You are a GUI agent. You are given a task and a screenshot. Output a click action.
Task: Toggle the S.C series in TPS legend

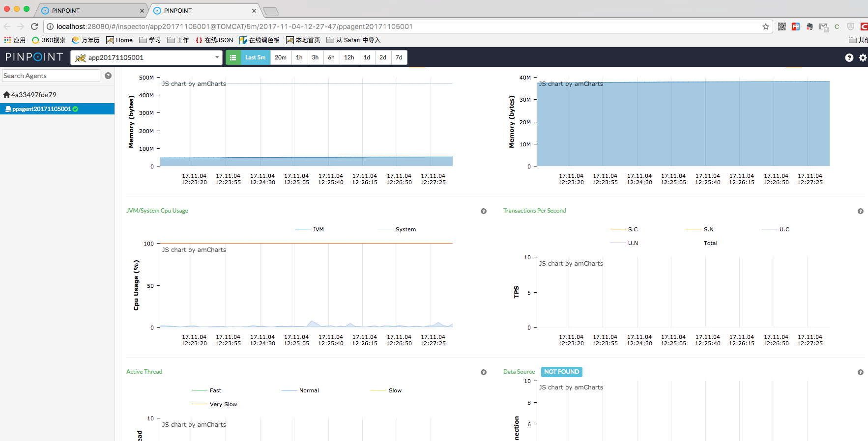(624, 229)
